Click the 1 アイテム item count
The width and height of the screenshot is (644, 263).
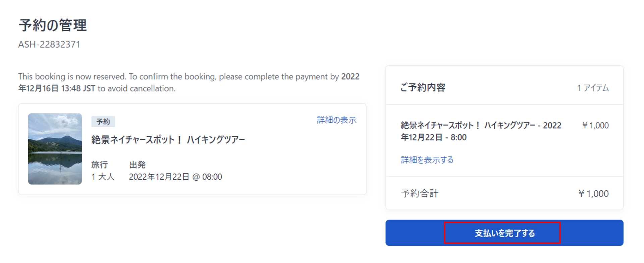[x=593, y=88]
